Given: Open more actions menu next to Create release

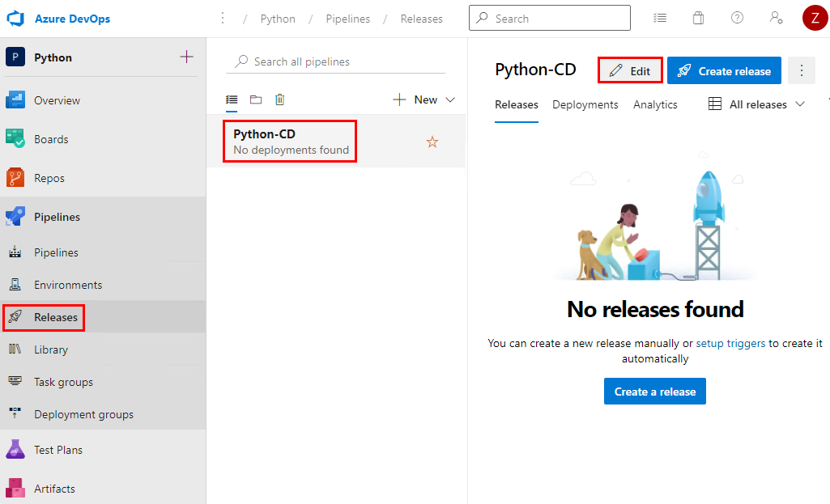Looking at the screenshot, I should [x=802, y=70].
